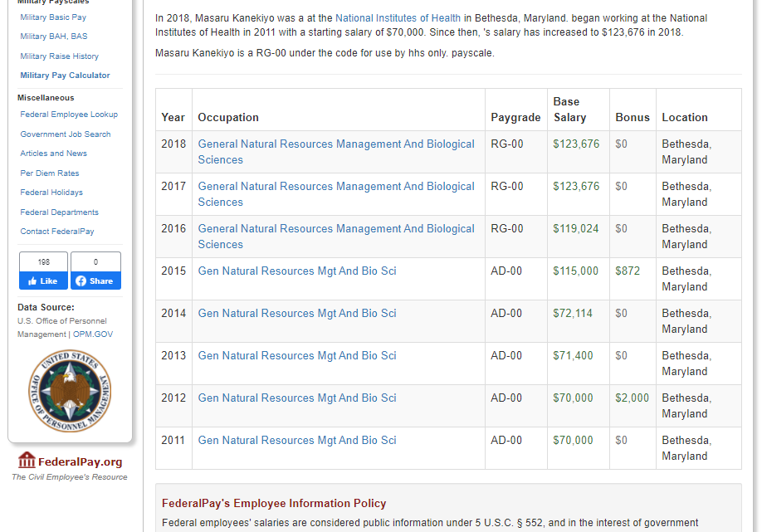Open 2011 Gen Natural Resources link
Viewport: 762px width, 532px height.
coord(297,440)
